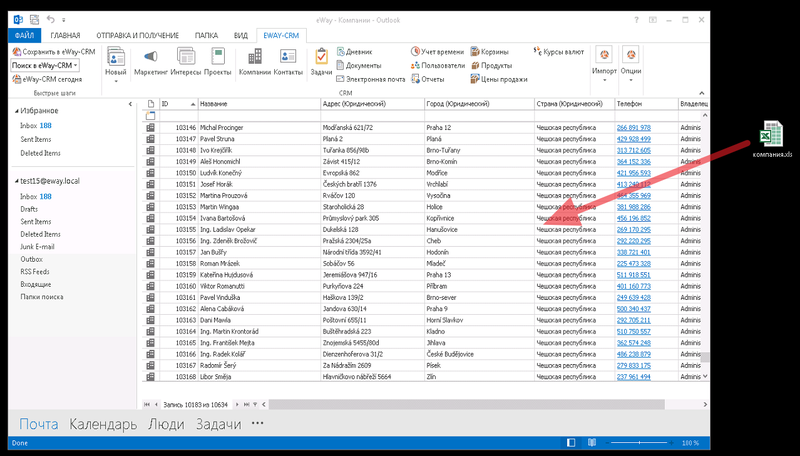Open Outlook help question mark
This screenshot has height=456, width=800.
(x=636, y=20)
